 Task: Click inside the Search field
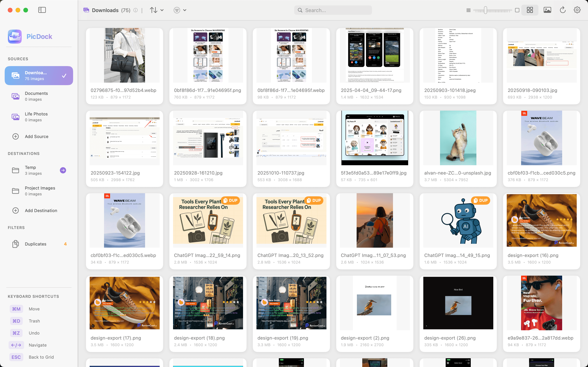pos(333,10)
